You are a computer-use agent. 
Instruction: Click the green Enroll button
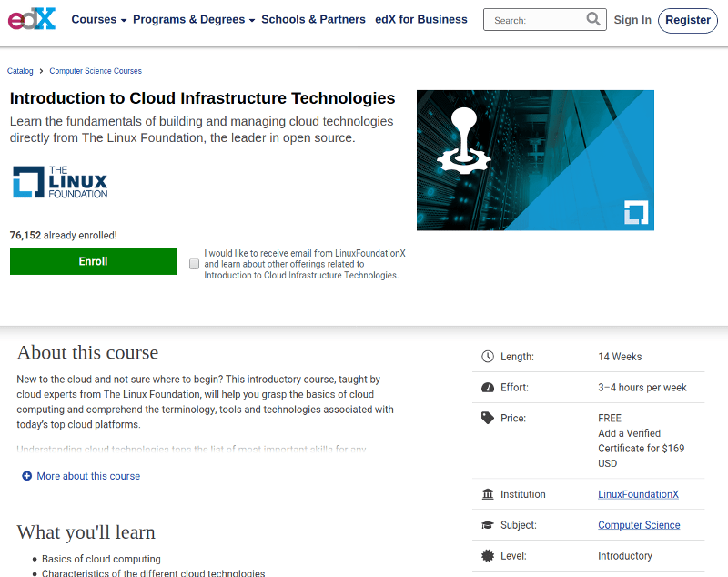(x=93, y=261)
